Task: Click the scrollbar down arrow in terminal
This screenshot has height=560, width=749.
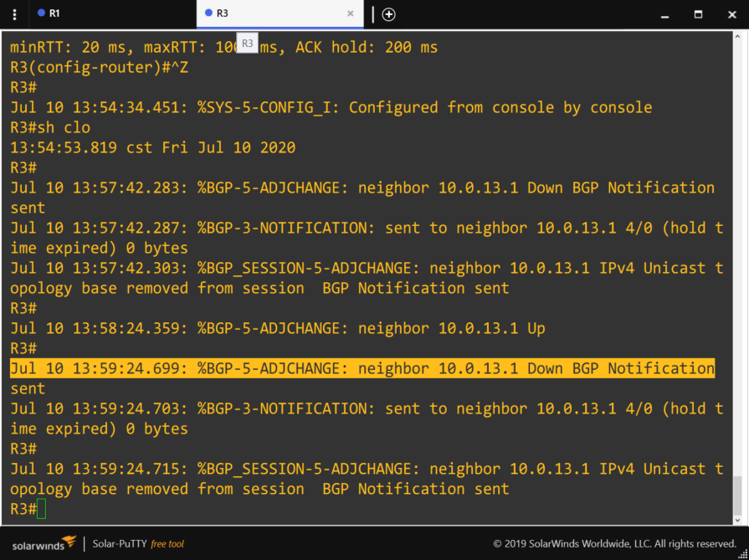Action: click(736, 517)
